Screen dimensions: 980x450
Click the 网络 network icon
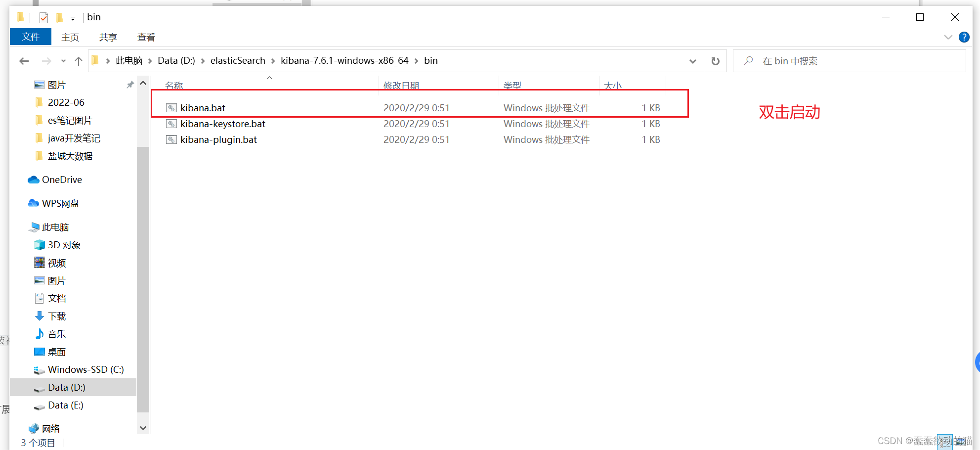(x=34, y=428)
